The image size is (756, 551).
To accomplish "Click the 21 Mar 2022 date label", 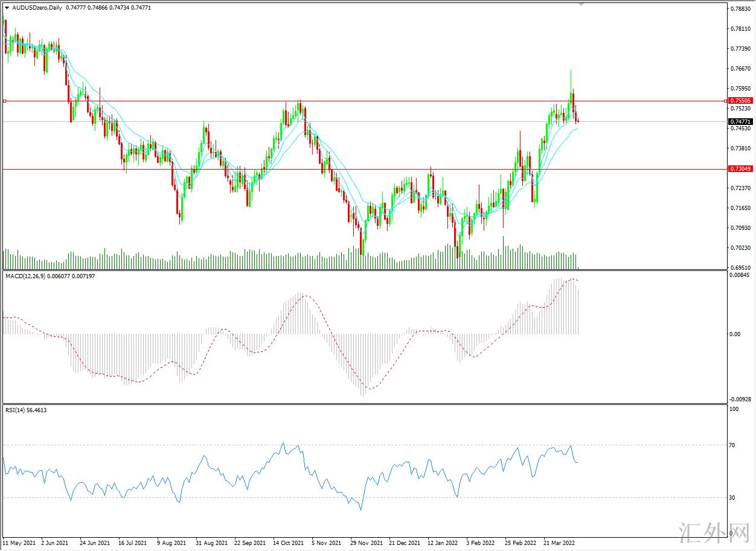I will [559, 543].
